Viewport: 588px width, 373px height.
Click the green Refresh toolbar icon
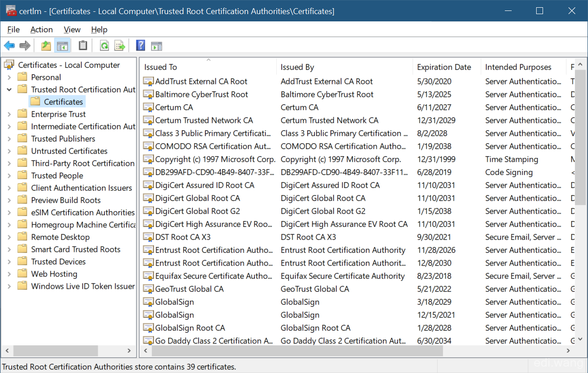(x=105, y=45)
